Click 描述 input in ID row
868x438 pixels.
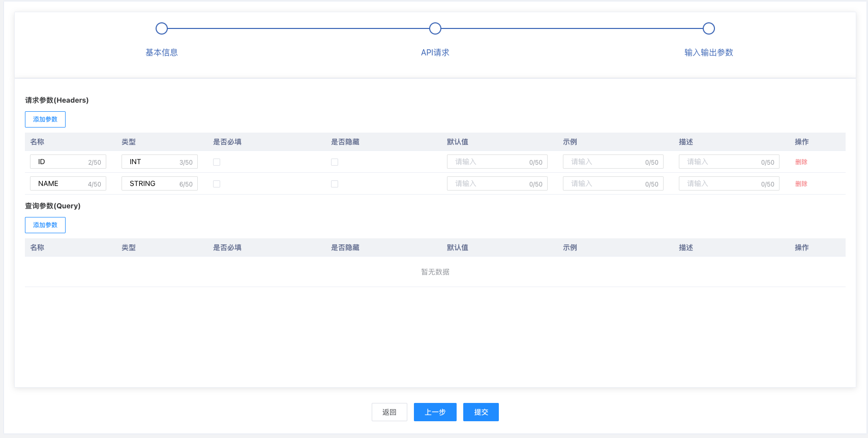pyautogui.click(x=721, y=162)
